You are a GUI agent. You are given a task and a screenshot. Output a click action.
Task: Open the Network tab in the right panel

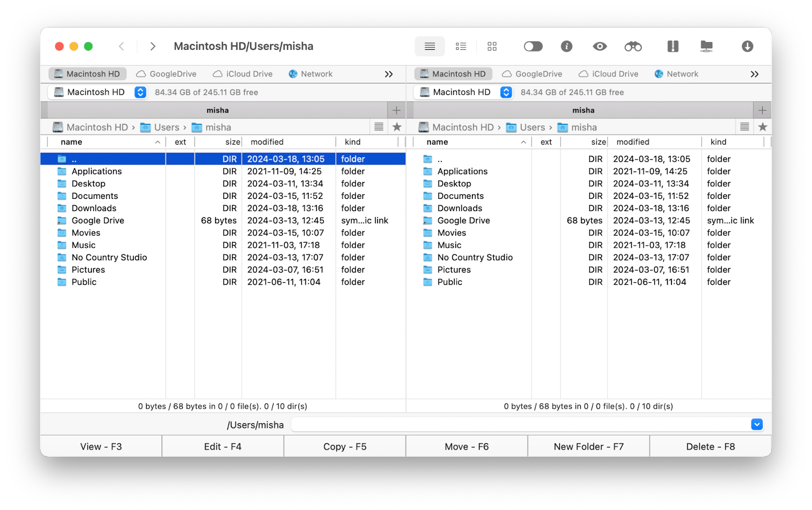coord(676,74)
